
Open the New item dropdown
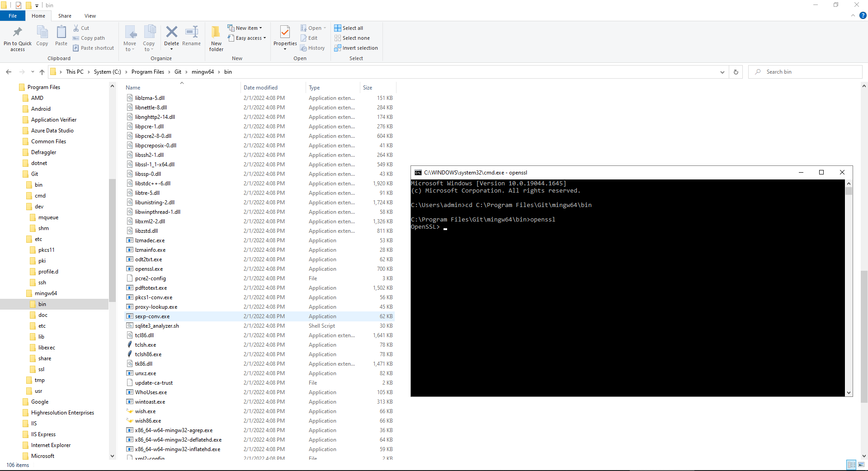click(245, 28)
